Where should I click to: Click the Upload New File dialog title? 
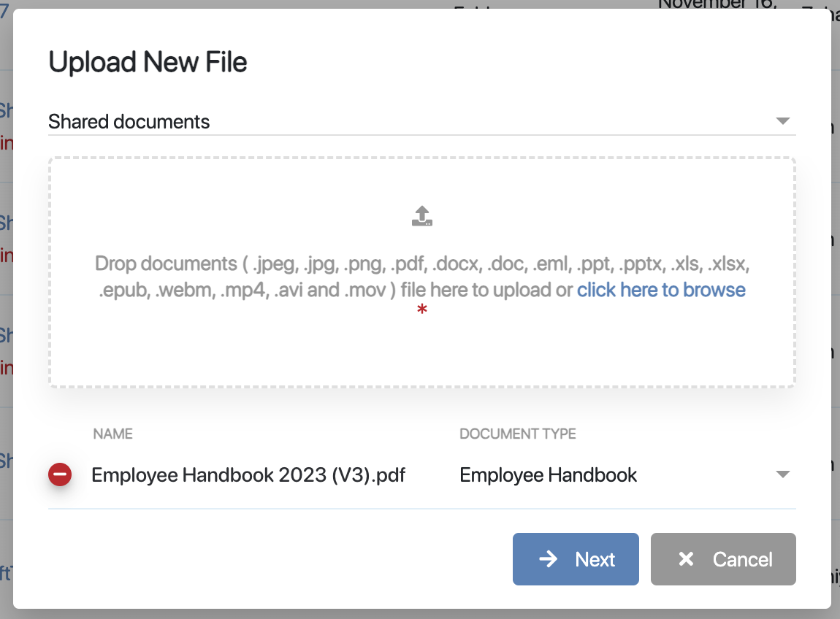148,62
